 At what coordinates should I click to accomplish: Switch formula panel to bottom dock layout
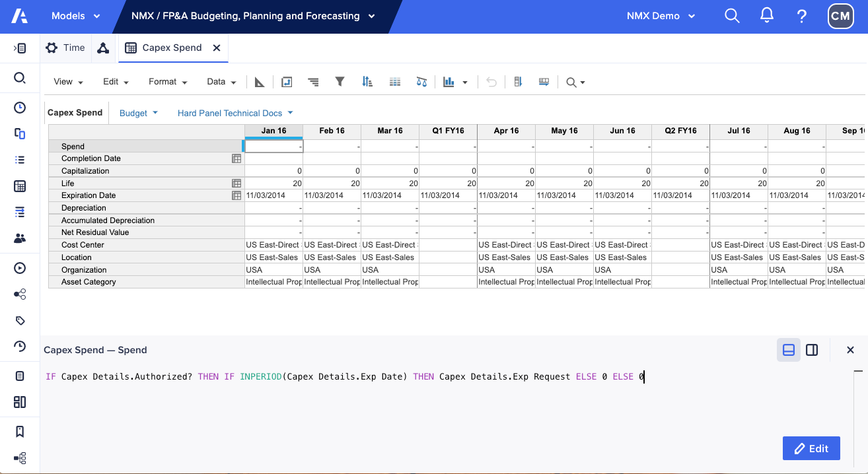point(788,350)
